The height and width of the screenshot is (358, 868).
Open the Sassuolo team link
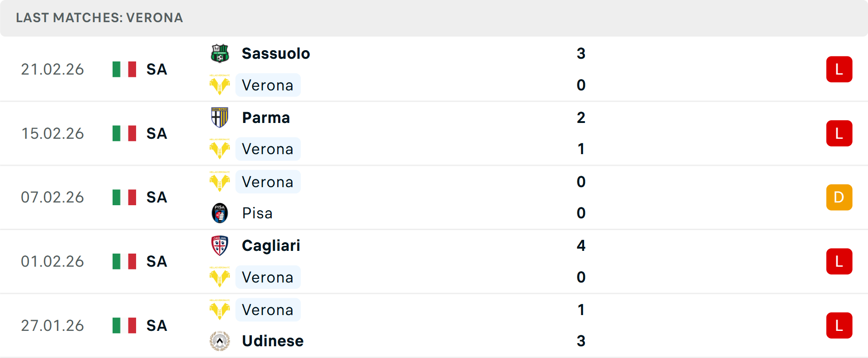tap(276, 54)
